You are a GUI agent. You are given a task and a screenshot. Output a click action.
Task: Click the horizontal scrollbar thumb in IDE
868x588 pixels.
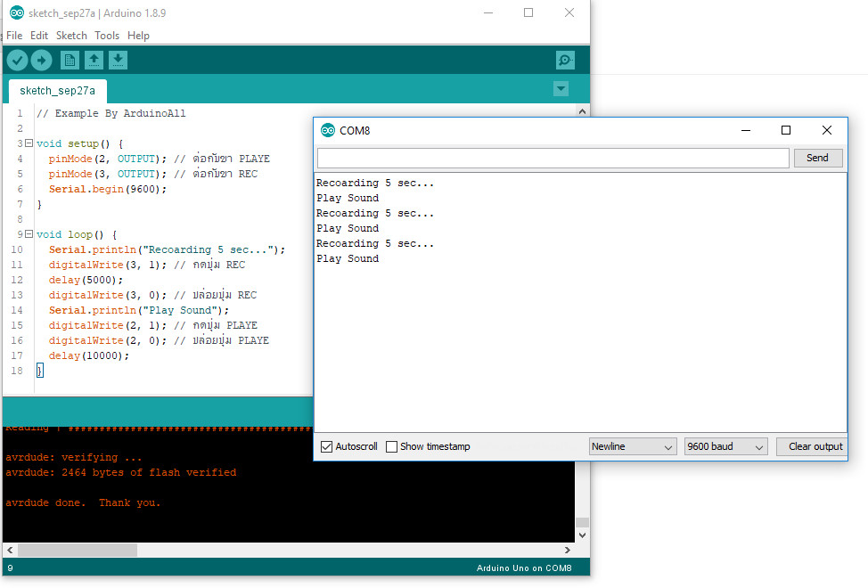(78, 551)
